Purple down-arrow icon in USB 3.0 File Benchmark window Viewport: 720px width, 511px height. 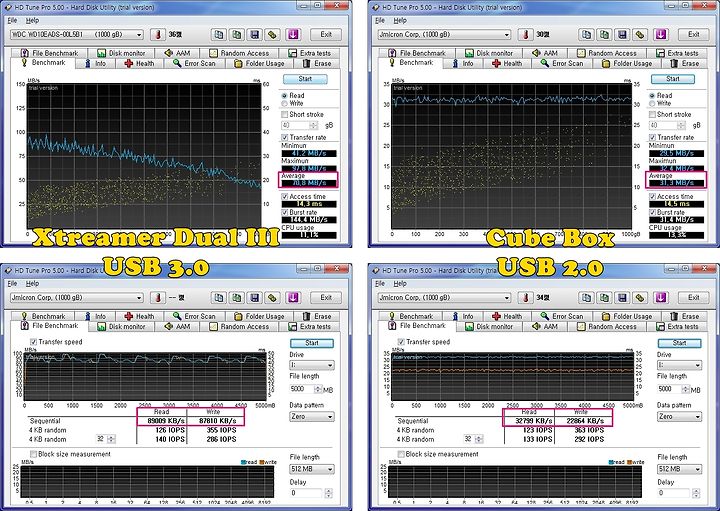click(x=293, y=298)
